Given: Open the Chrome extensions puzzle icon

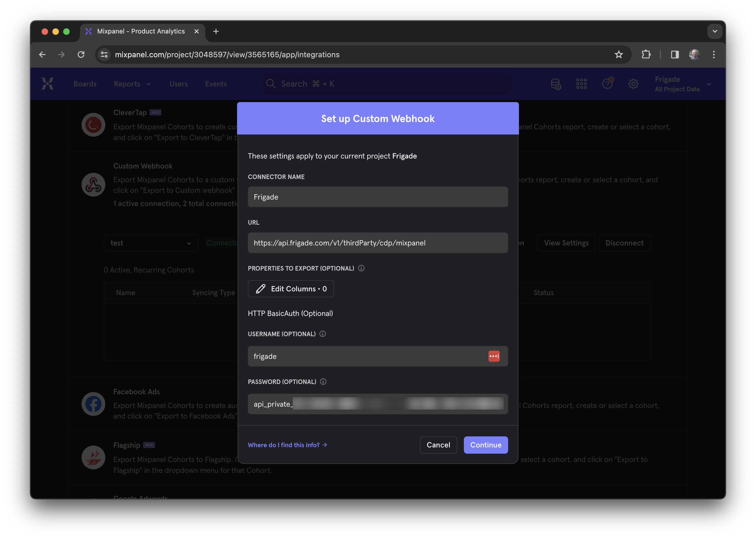Looking at the screenshot, I should pos(646,55).
